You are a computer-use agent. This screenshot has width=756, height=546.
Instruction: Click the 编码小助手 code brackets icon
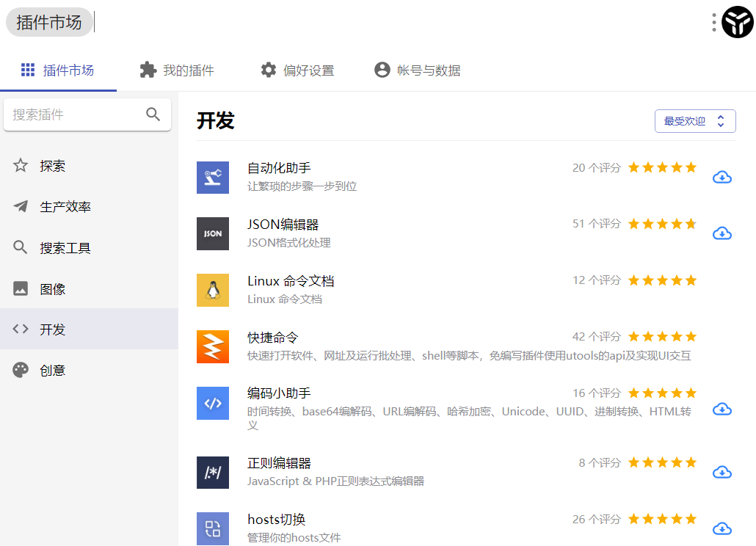(x=213, y=403)
